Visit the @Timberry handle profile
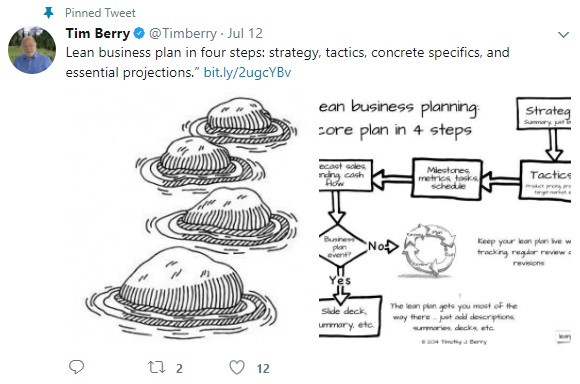The height and width of the screenshot is (384, 580). tap(183, 34)
